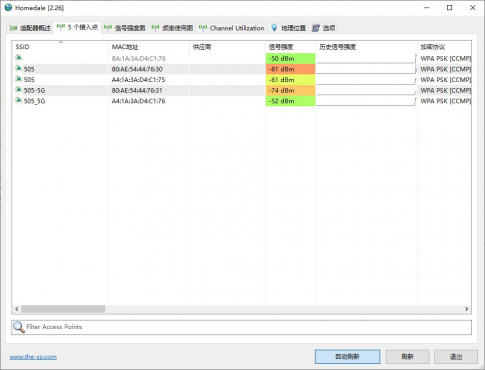Screen dimensions: 485x370
Task: Select MAC address A4:1A:3A:D4:C1:75
Action: click(x=138, y=80)
